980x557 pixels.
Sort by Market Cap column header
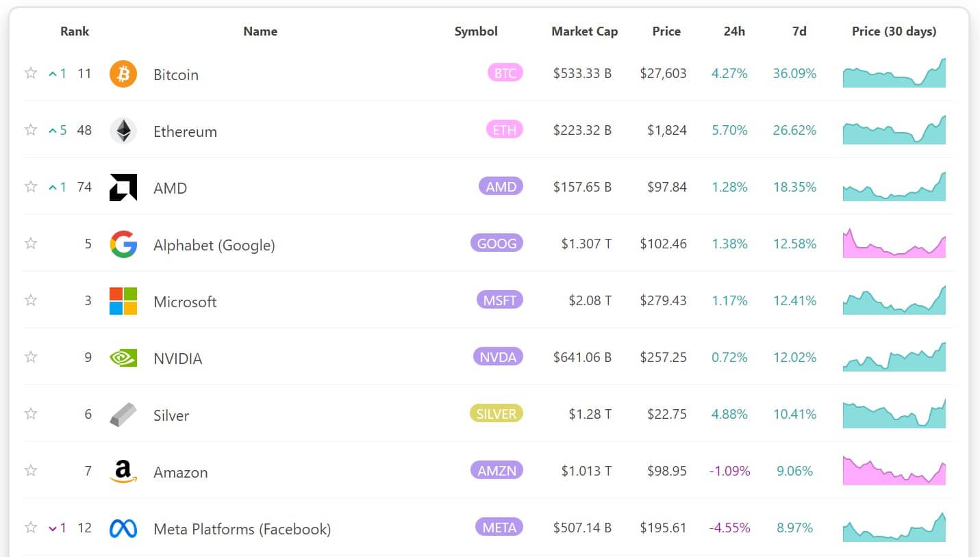click(x=585, y=31)
